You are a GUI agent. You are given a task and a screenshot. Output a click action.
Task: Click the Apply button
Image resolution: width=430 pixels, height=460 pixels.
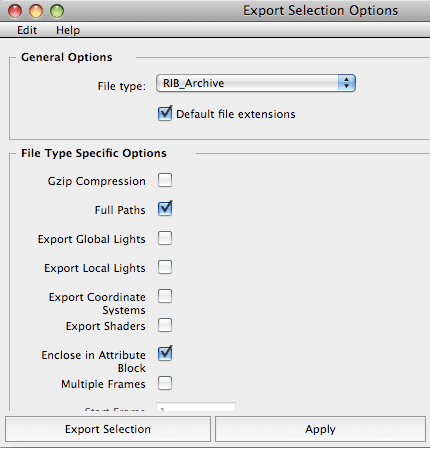pyautogui.click(x=320, y=429)
